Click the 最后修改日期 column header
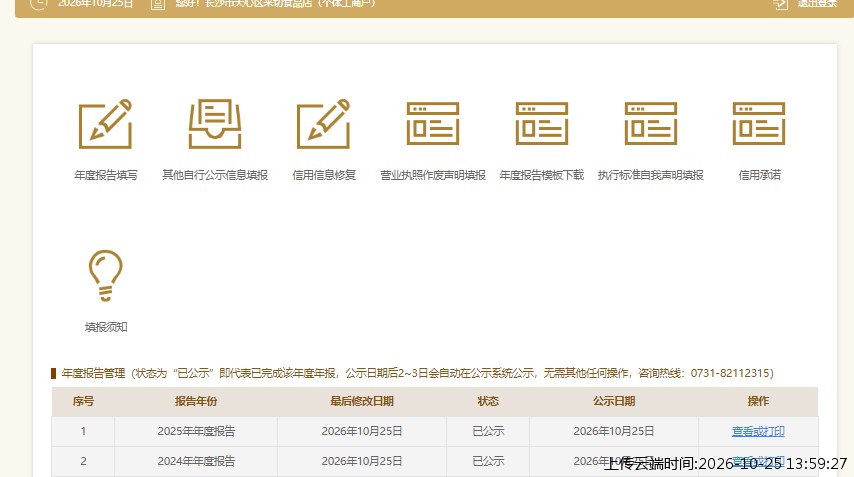Image resolution: width=854 pixels, height=477 pixels. 362,401
